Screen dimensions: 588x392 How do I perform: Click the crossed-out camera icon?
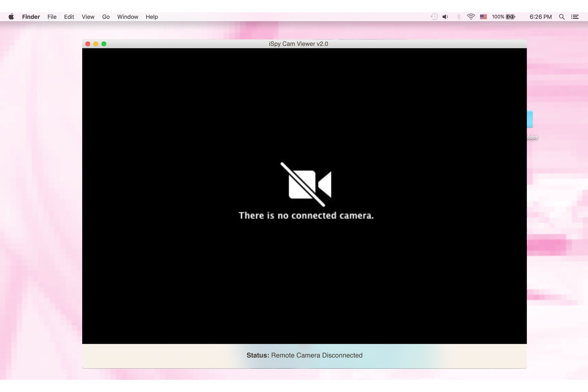tap(306, 185)
